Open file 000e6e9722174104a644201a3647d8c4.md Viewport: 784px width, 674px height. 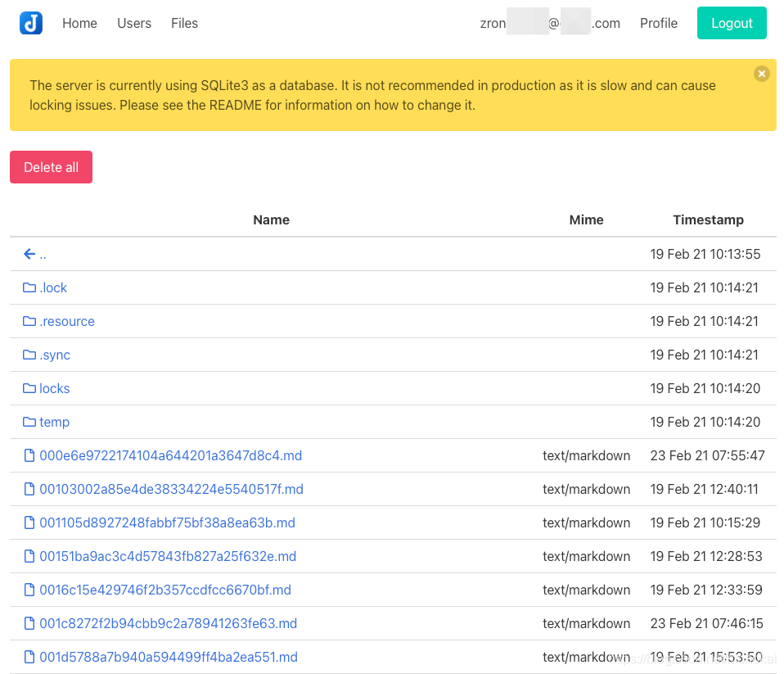(170, 455)
